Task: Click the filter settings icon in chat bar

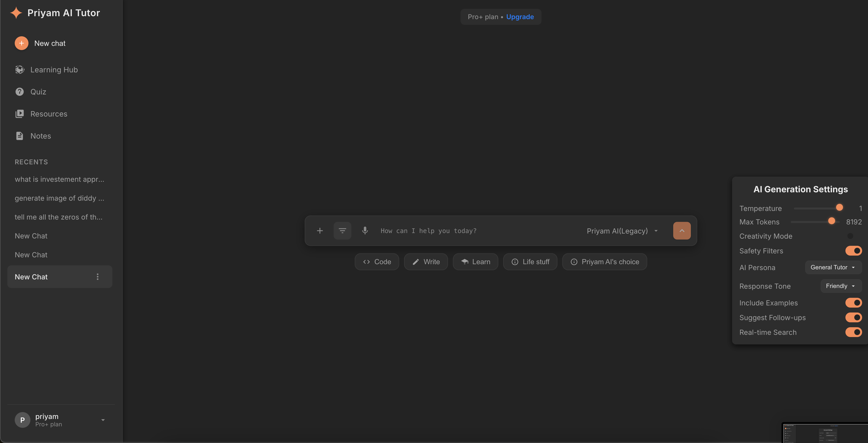Action: pos(342,231)
